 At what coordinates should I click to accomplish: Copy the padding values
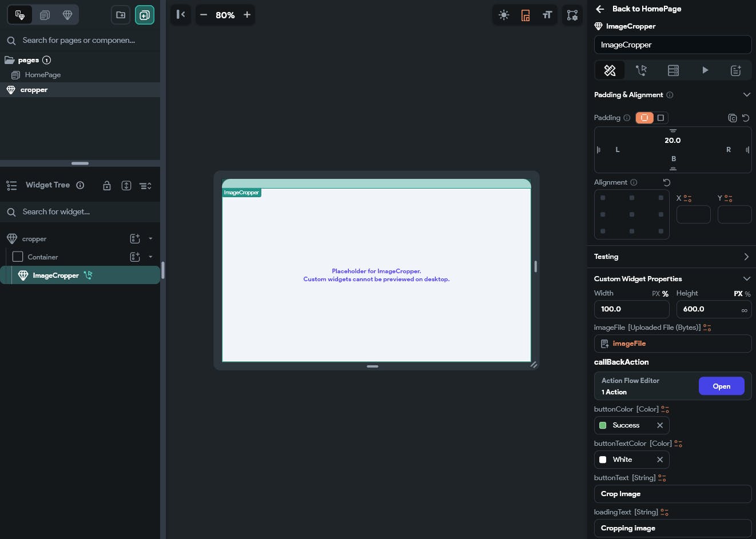pos(733,118)
